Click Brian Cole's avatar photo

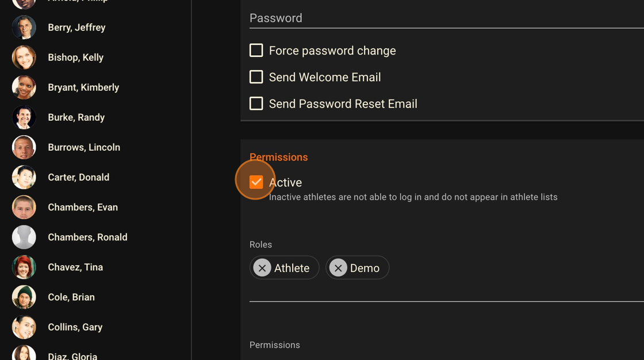(24, 297)
